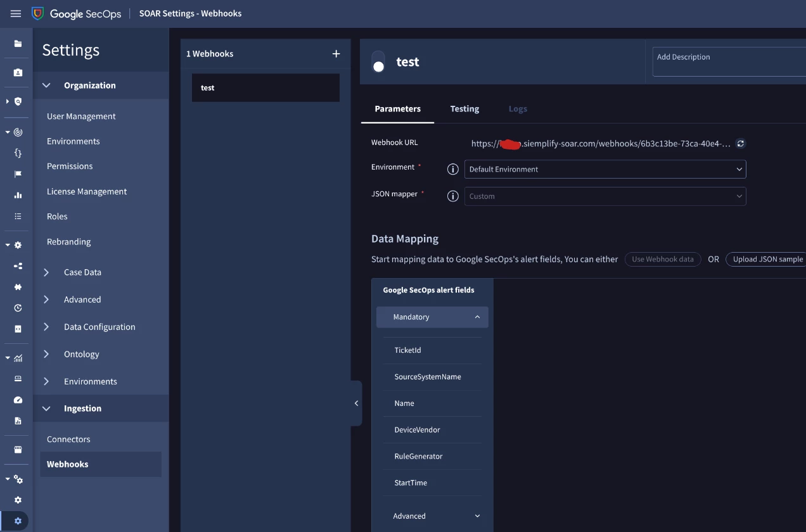Image resolution: width=806 pixels, height=532 pixels.
Task: Open Environments under Organization
Action: point(74,141)
